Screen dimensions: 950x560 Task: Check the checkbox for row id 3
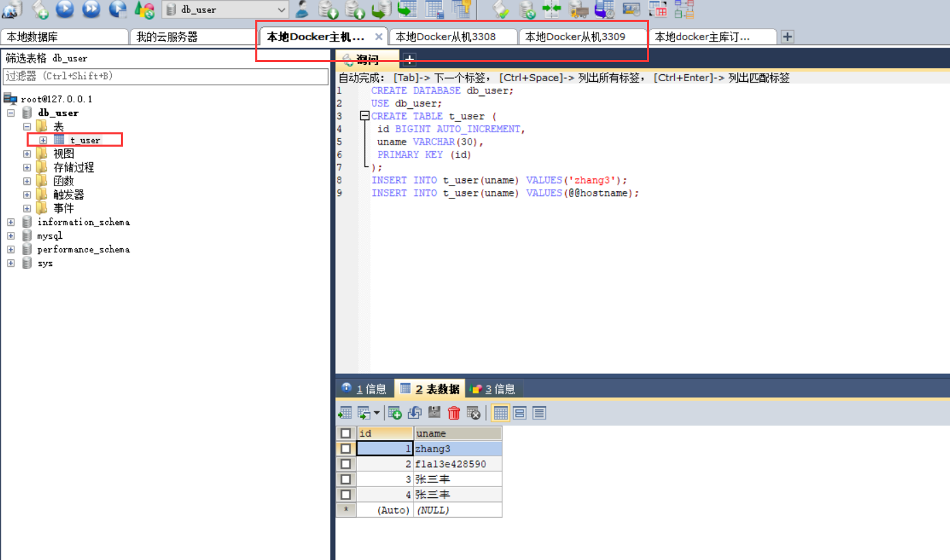pyautogui.click(x=346, y=480)
